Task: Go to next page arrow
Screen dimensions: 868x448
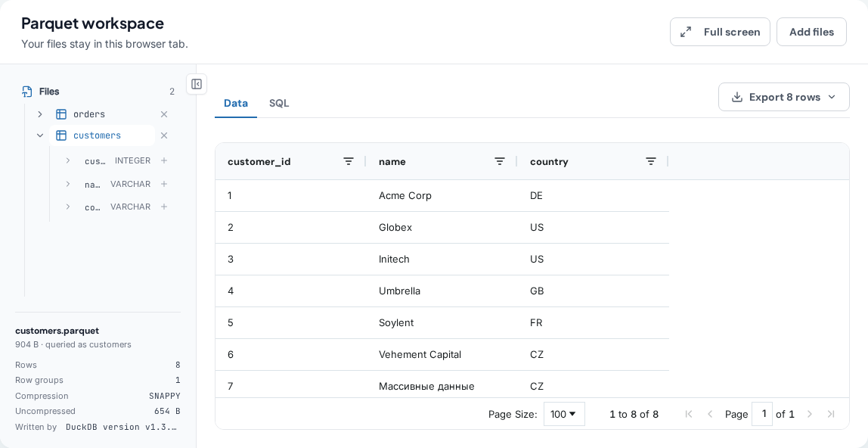Action: [809, 414]
